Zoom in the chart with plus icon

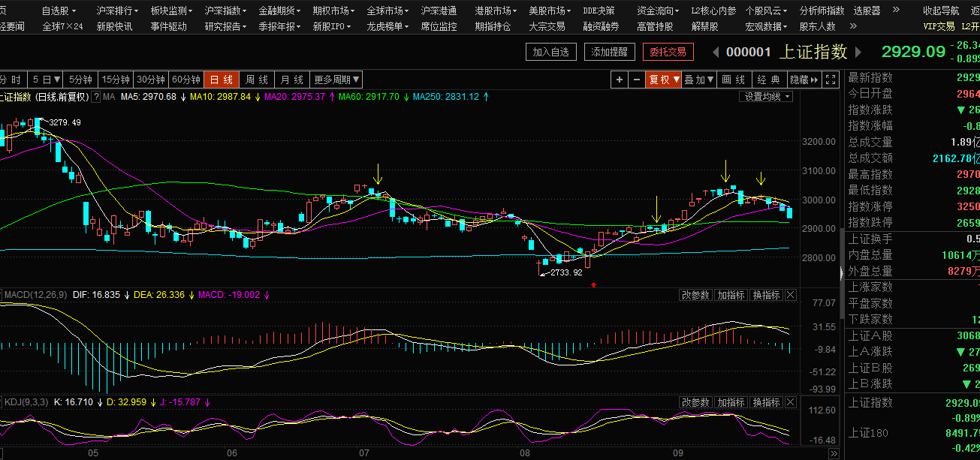tap(619, 80)
